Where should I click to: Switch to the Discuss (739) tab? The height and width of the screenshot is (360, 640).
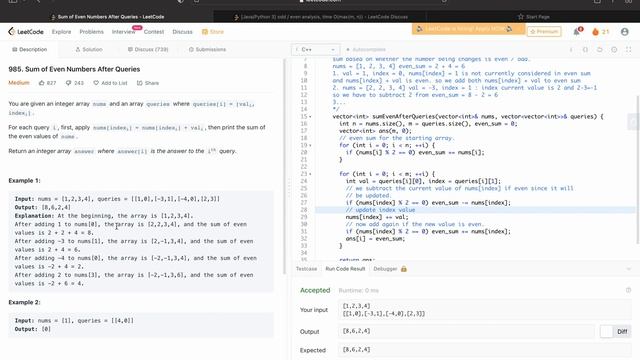click(x=148, y=49)
